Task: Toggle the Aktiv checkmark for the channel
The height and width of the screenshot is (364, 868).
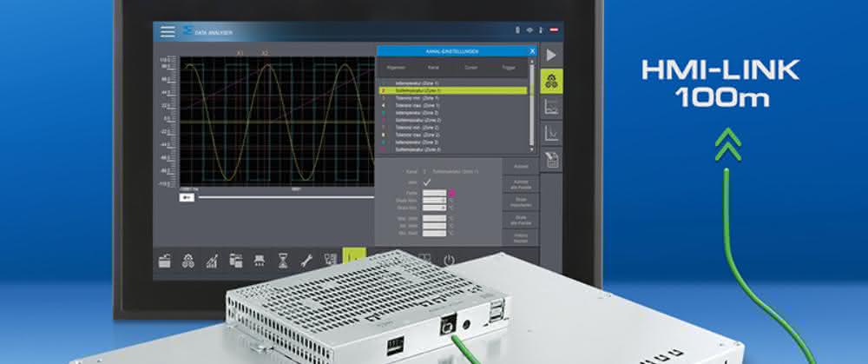Action: pyautogui.click(x=427, y=182)
